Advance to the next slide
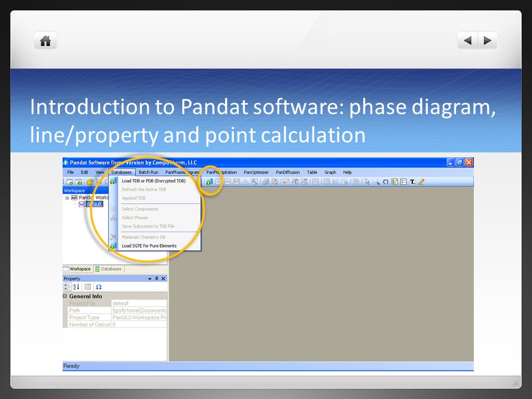Viewport: 532px width, 399px height. click(x=488, y=40)
